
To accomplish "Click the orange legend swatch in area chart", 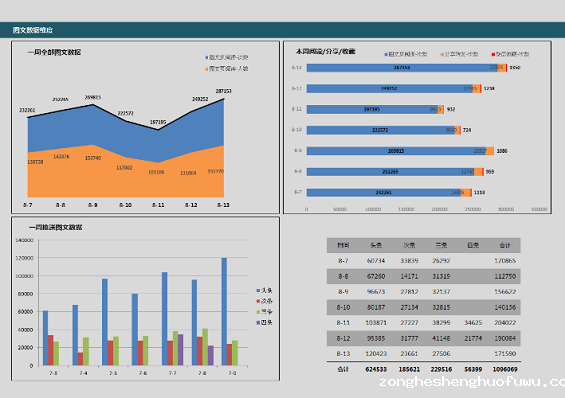I will 207,69.
